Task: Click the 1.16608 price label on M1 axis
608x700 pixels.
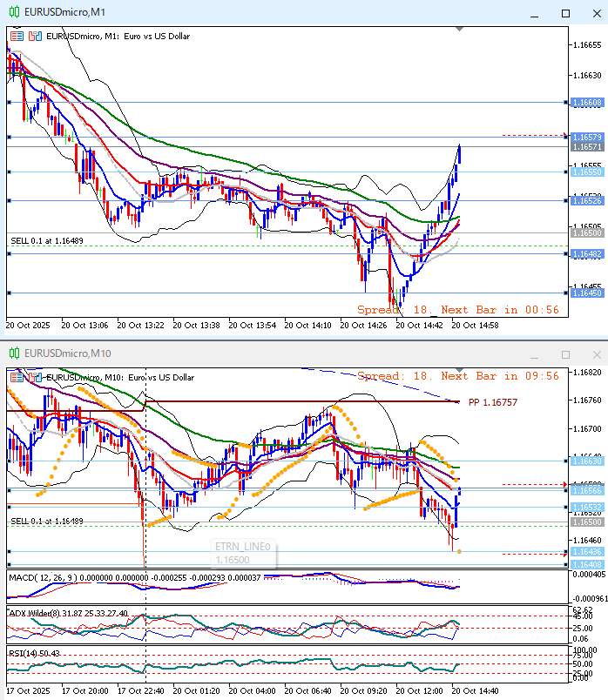Action: pos(587,103)
